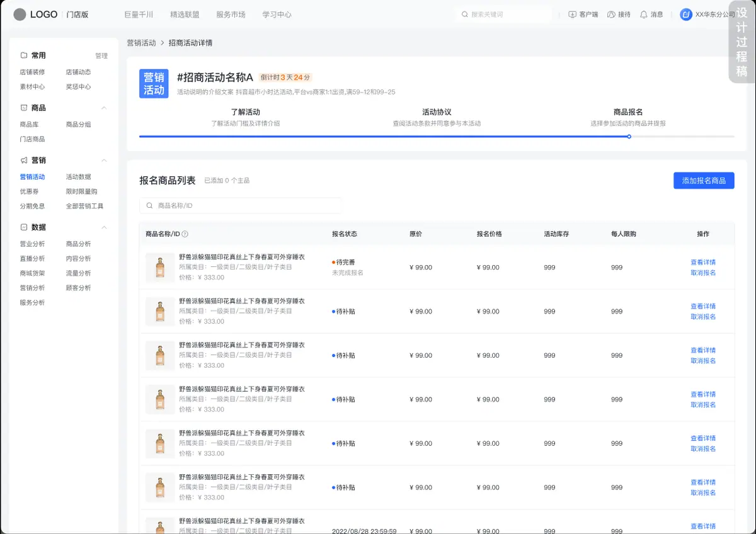Open 优惠券 in sidebar
The height and width of the screenshot is (534, 756).
pyautogui.click(x=29, y=191)
